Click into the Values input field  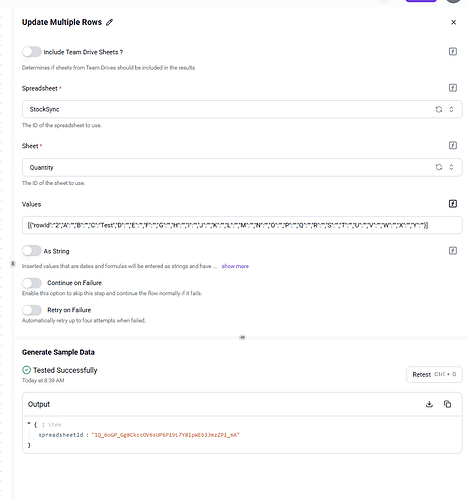[242, 225]
